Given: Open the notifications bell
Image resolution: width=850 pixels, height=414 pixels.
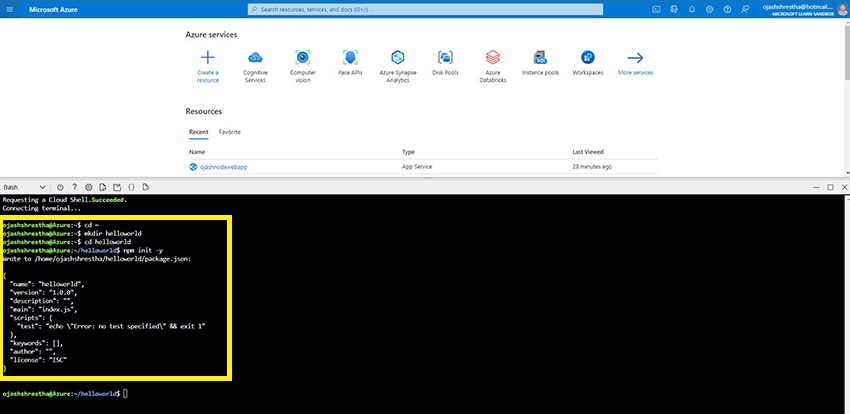Looking at the screenshot, I should pyautogui.click(x=692, y=9).
